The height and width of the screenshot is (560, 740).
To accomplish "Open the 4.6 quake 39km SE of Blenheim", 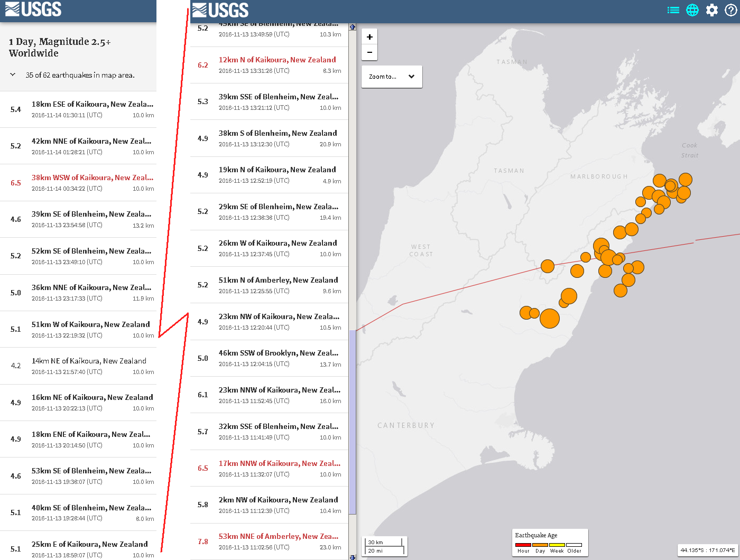I will pos(78,219).
